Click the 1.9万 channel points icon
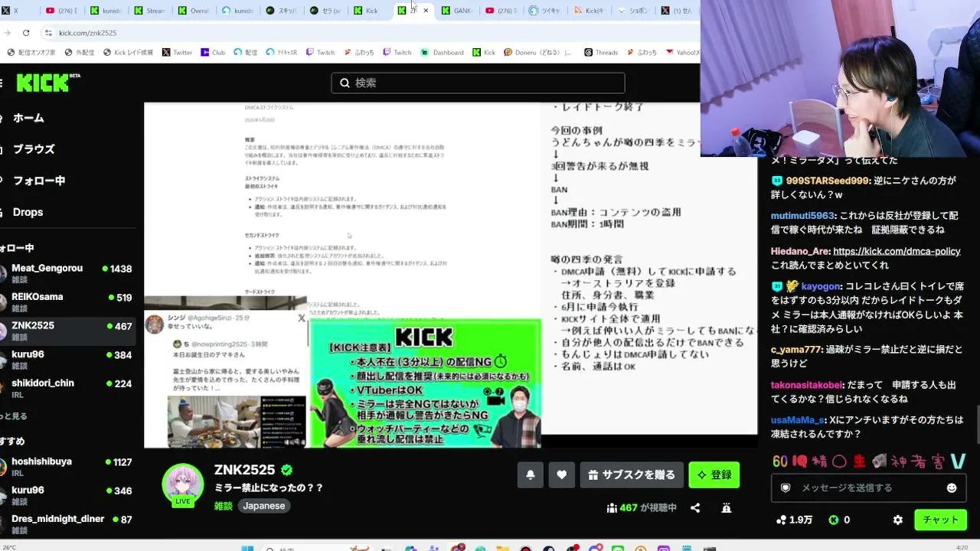The image size is (980, 551). click(781, 520)
